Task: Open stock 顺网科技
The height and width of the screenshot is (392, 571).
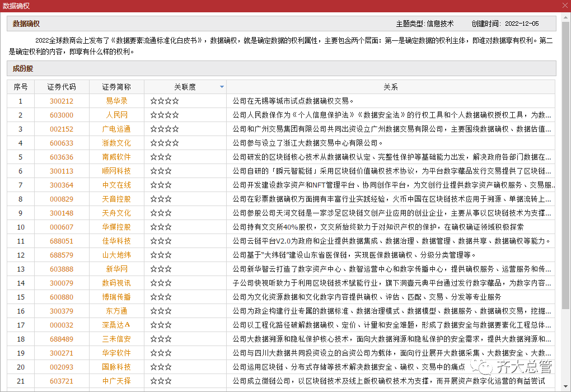Action: 116,171
